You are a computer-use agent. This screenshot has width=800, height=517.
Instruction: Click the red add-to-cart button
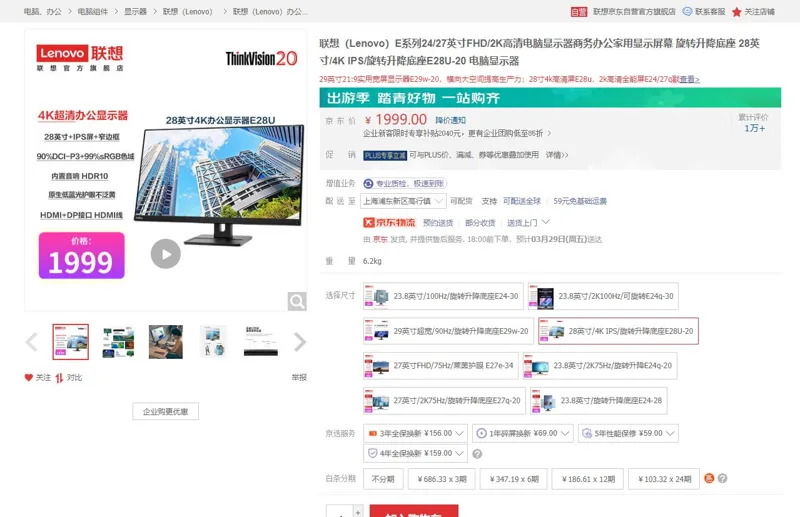[x=414, y=511]
